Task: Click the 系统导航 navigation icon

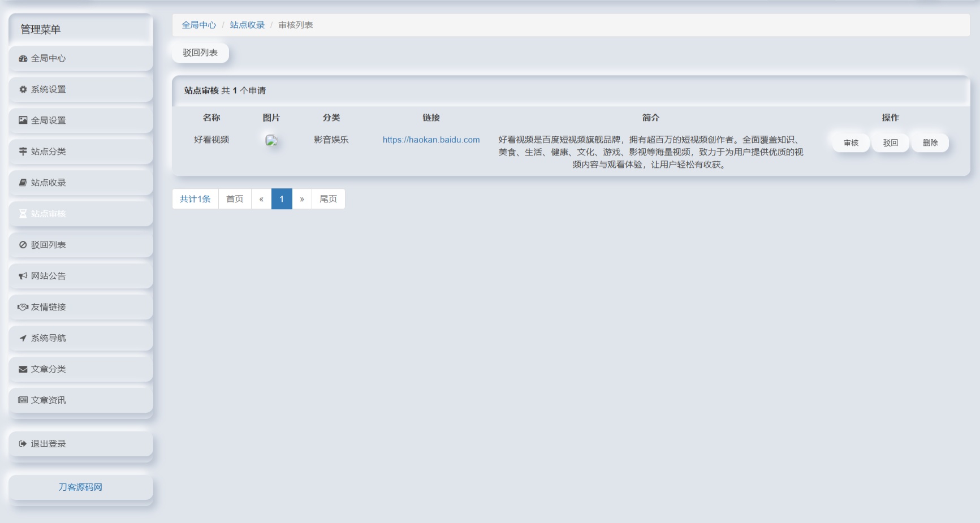Action: (22, 338)
